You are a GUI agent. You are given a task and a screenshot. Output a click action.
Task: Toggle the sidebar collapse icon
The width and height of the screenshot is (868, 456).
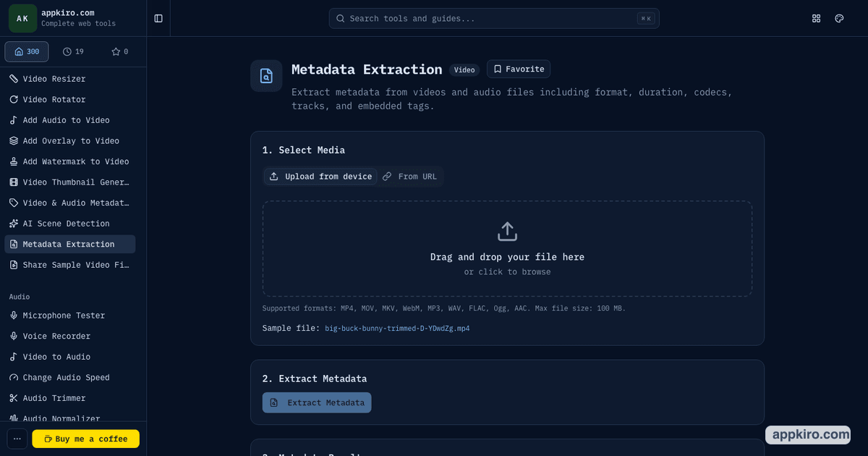pos(158,18)
